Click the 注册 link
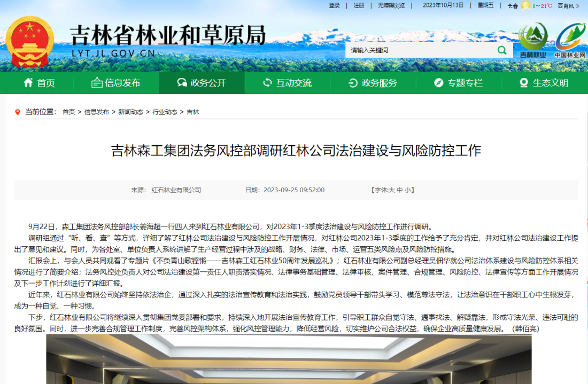588x384 pixels. pyautogui.click(x=359, y=6)
